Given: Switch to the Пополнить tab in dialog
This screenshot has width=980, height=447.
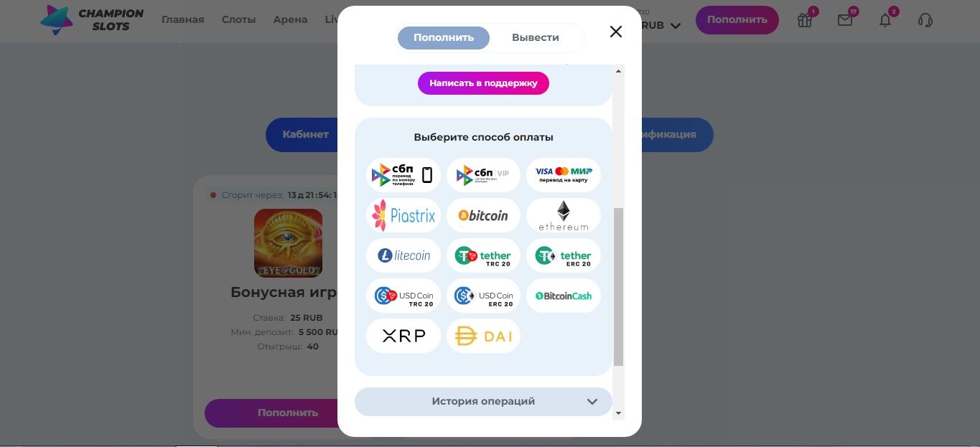Looking at the screenshot, I should click(444, 37).
